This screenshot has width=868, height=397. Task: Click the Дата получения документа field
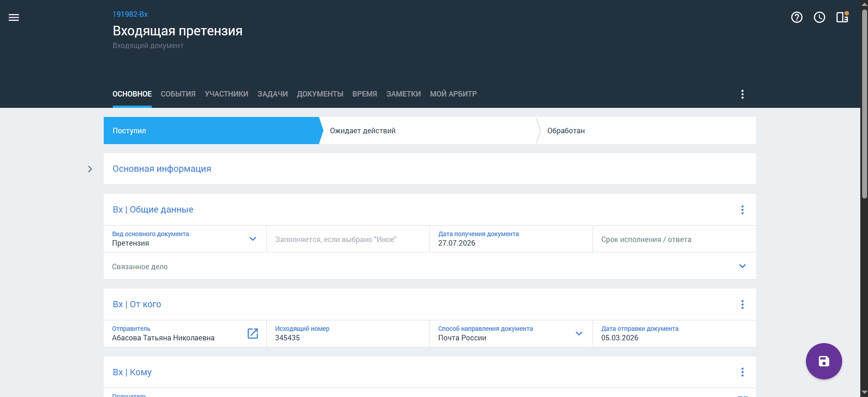point(511,239)
